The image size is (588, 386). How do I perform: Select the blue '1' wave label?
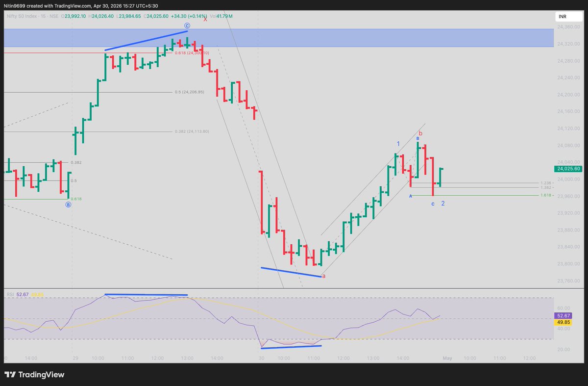coord(398,144)
